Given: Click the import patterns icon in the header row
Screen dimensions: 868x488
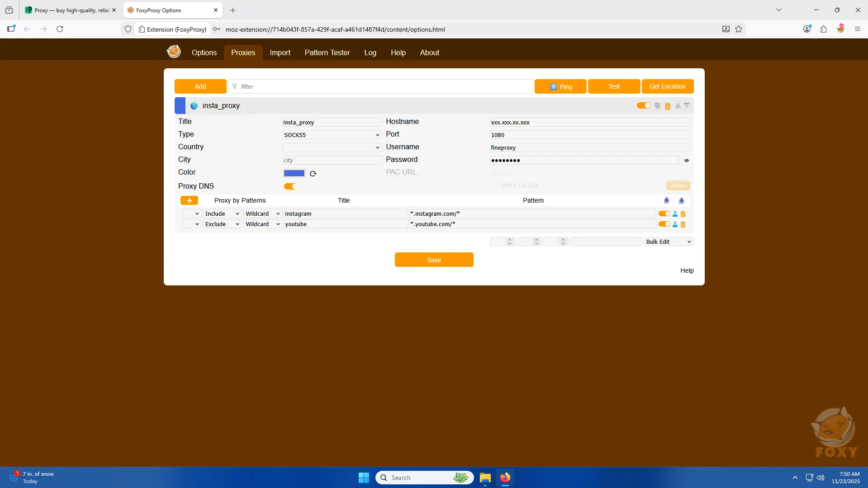Looking at the screenshot, I should pyautogui.click(x=666, y=200).
